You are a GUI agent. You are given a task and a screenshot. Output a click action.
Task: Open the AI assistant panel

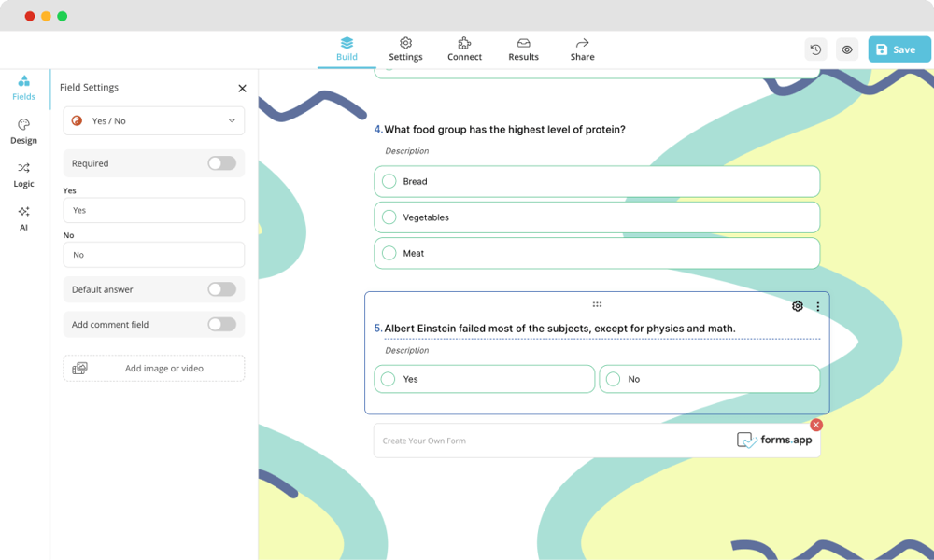pyautogui.click(x=23, y=217)
